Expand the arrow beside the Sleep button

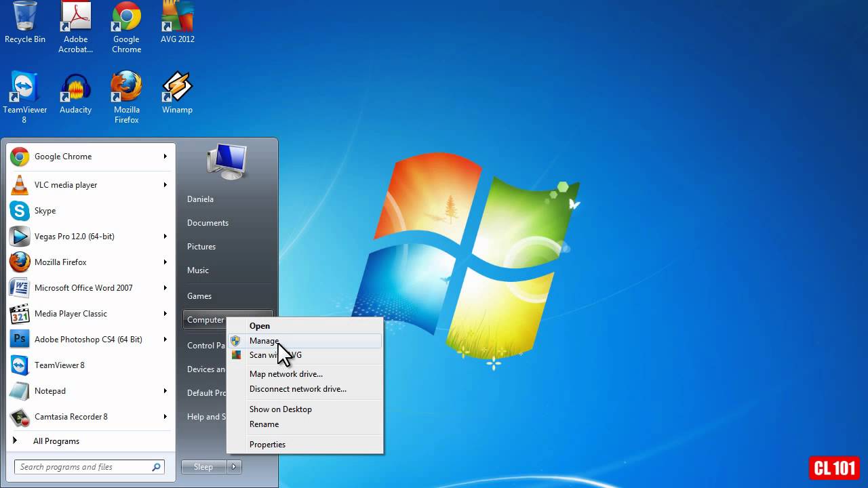click(x=234, y=466)
